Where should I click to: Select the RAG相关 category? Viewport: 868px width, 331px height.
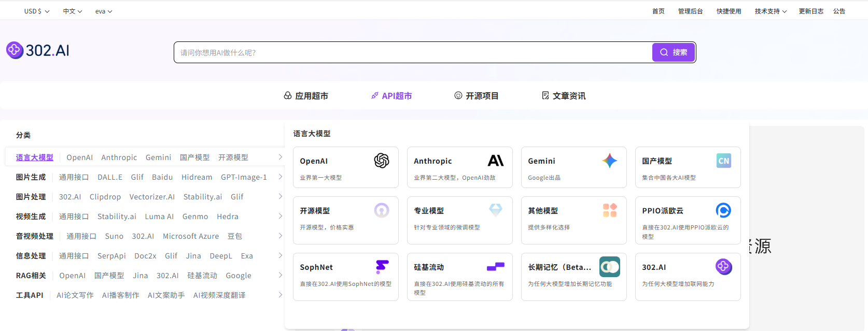(x=31, y=276)
